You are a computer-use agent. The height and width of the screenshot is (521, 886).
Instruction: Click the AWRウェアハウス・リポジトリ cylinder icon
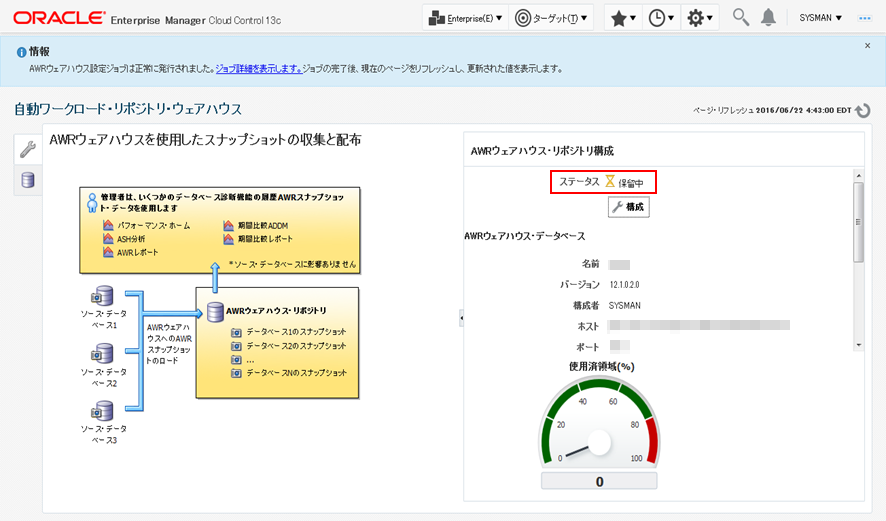[215, 311]
